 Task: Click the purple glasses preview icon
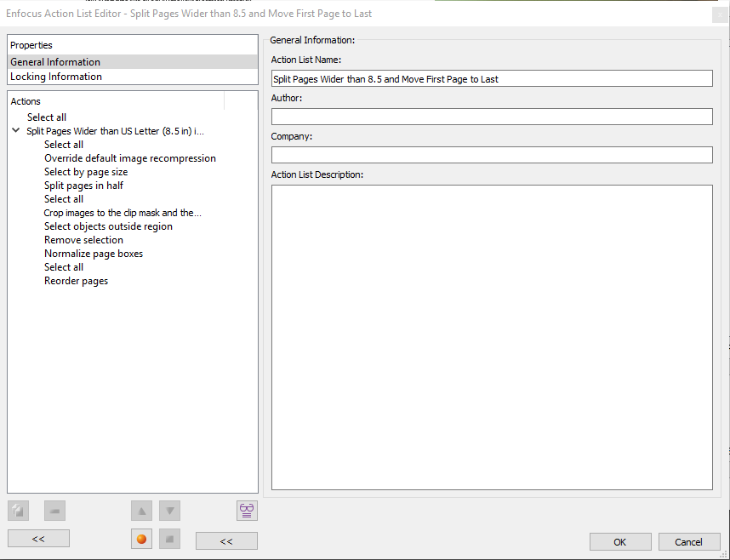tap(247, 511)
